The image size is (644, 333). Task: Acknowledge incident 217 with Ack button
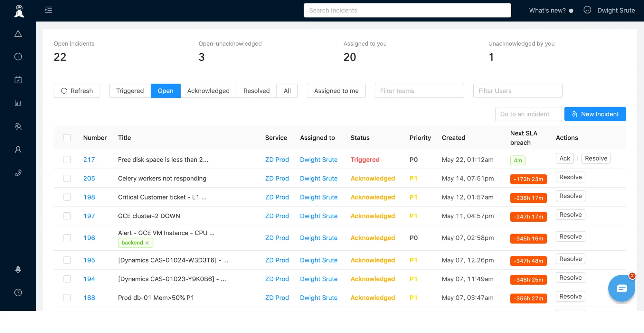(x=565, y=158)
